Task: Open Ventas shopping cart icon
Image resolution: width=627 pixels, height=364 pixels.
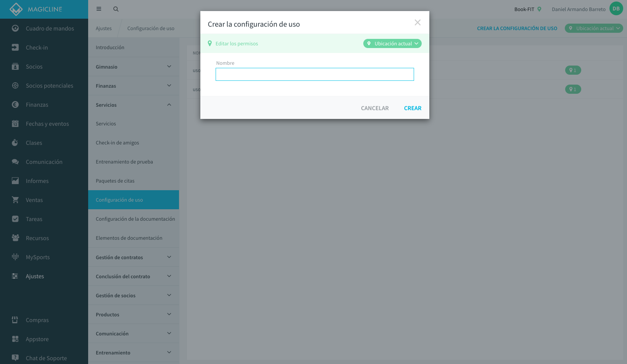Action: coord(15,200)
